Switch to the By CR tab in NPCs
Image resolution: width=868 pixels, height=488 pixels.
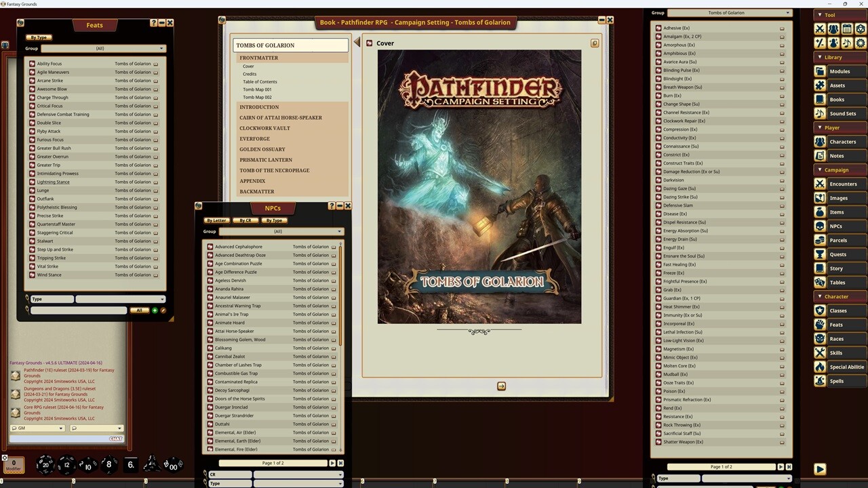click(x=245, y=220)
